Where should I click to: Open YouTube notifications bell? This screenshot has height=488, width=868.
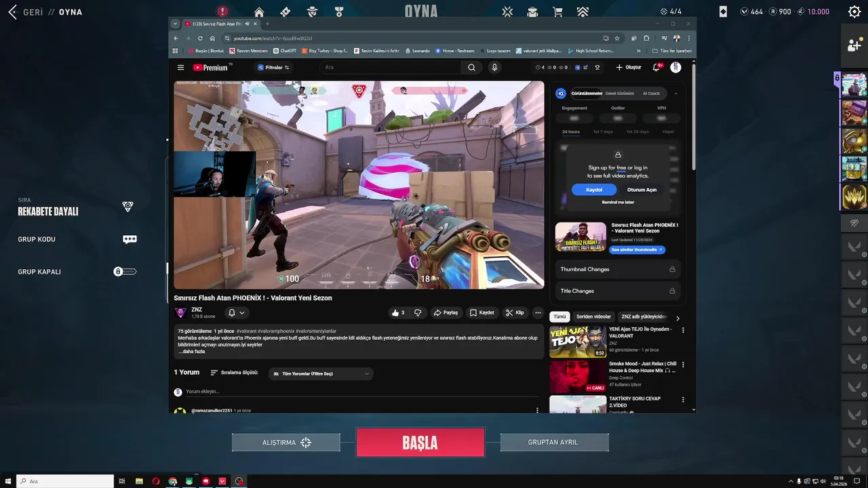[x=656, y=67]
